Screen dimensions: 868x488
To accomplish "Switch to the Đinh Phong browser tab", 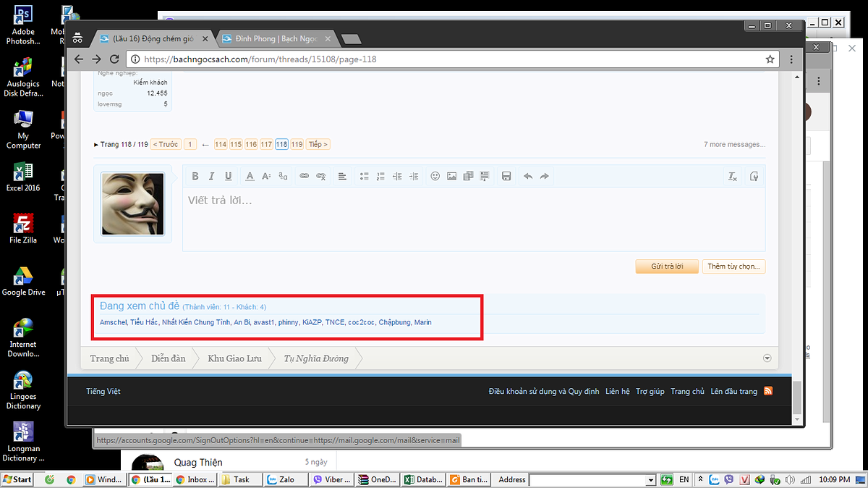I will coord(276,38).
